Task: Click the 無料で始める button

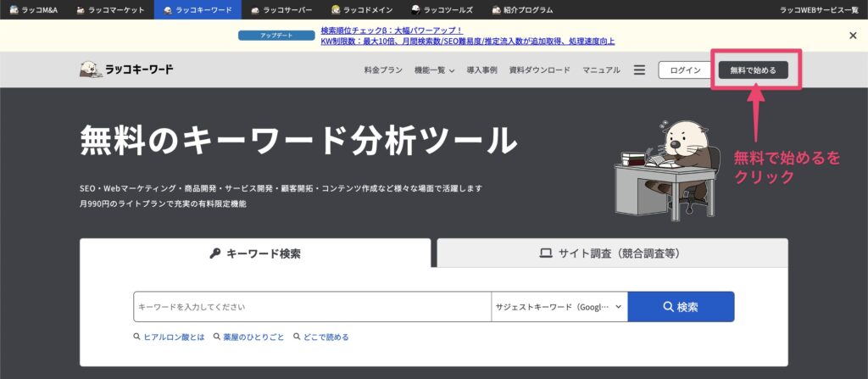Action: point(753,70)
